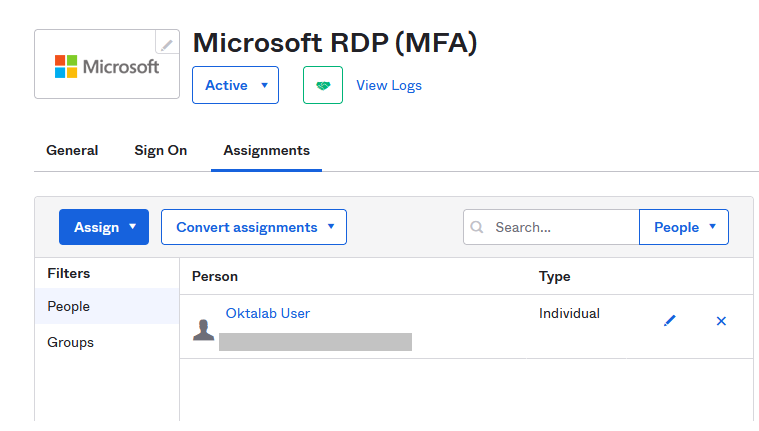Click the Filters heading

pyautogui.click(x=69, y=274)
